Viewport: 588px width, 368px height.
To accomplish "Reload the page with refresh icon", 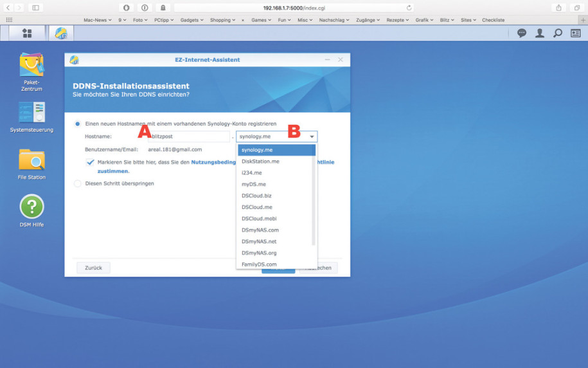I will click(x=409, y=8).
